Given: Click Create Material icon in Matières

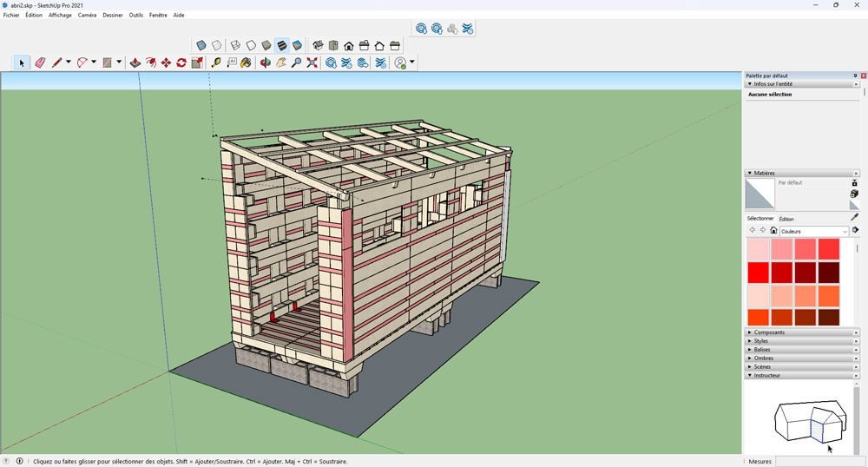Looking at the screenshot, I should (854, 194).
